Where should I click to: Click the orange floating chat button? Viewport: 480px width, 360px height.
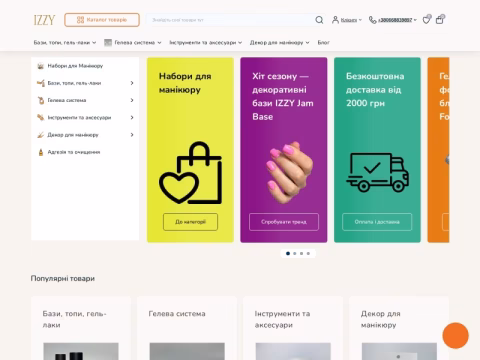455,335
